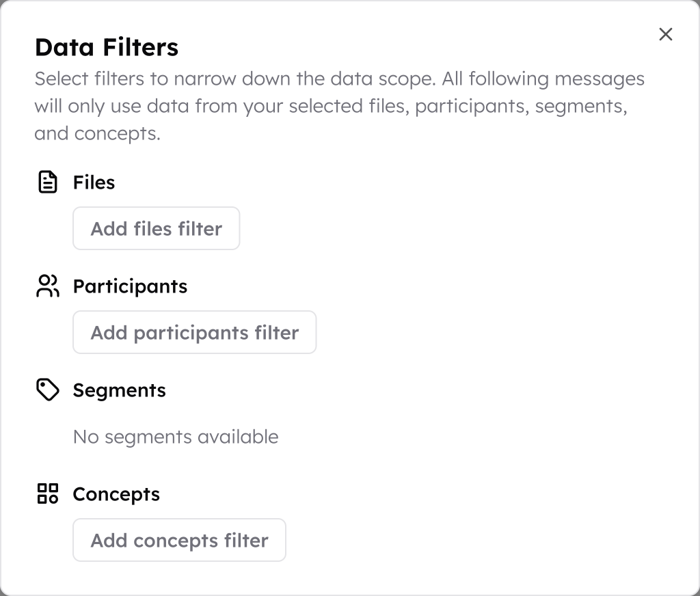This screenshot has height=596, width=700.
Task: Select the Files section heading
Action: pyautogui.click(x=94, y=182)
